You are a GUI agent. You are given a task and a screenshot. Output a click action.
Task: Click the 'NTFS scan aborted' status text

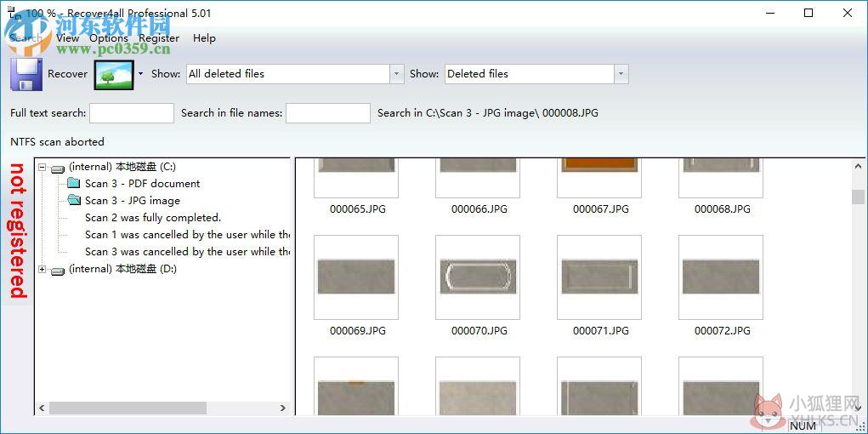click(x=57, y=142)
